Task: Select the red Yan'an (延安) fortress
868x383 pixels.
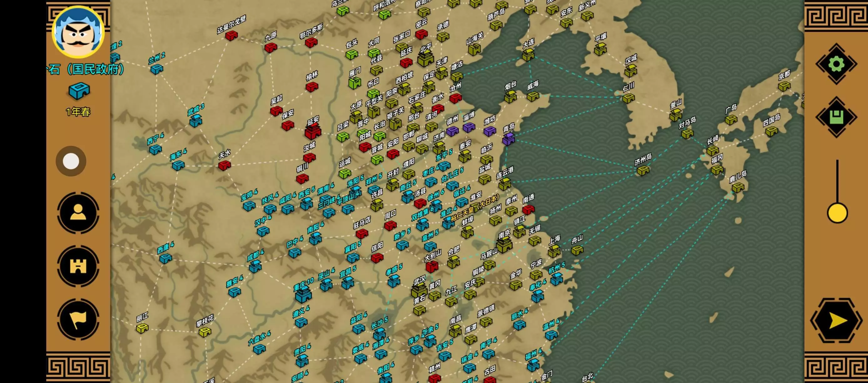Action: (312, 131)
